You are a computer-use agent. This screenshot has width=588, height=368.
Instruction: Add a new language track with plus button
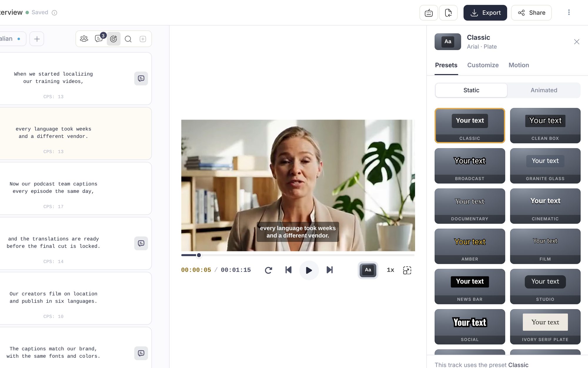point(37,39)
